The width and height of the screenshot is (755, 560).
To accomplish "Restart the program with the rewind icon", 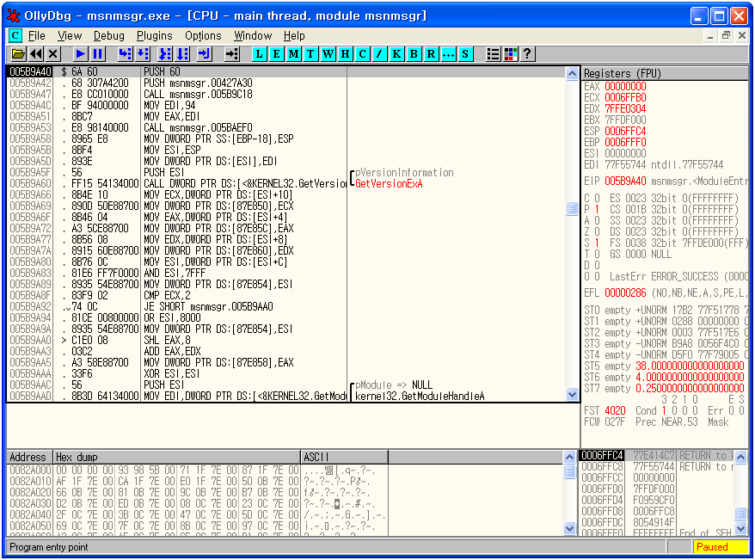I will tap(36, 54).
